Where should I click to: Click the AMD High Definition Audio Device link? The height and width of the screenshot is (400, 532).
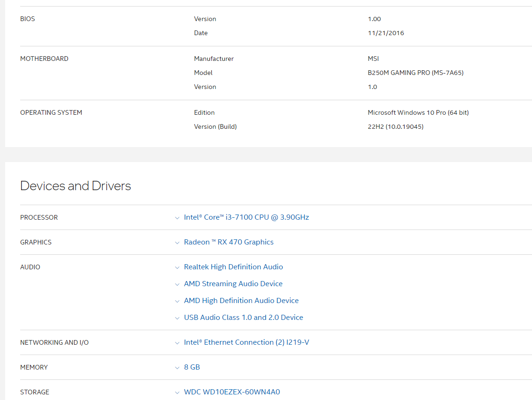pos(241,301)
